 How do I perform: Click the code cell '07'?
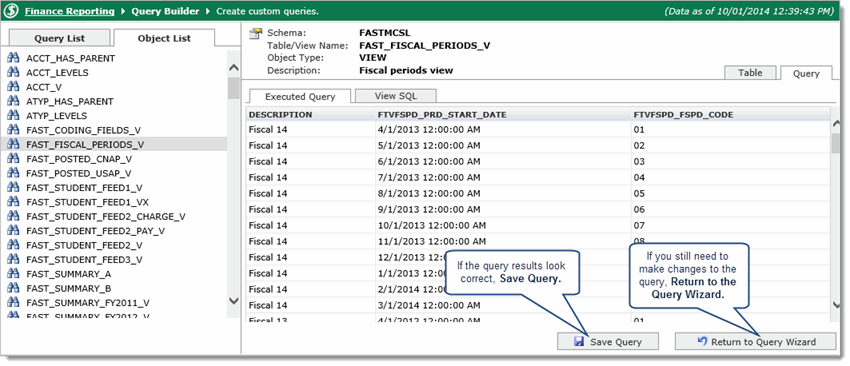pos(730,225)
